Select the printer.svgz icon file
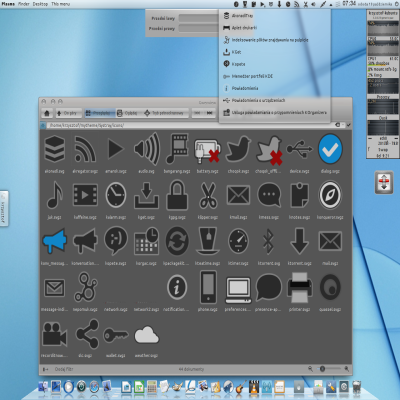This screenshot has width=400, height=400. point(299,287)
